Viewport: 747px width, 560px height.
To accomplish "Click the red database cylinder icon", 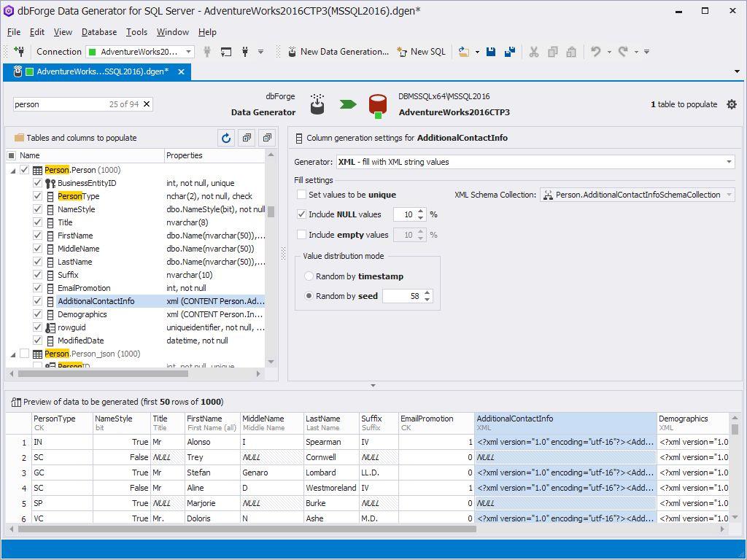I will (x=378, y=105).
